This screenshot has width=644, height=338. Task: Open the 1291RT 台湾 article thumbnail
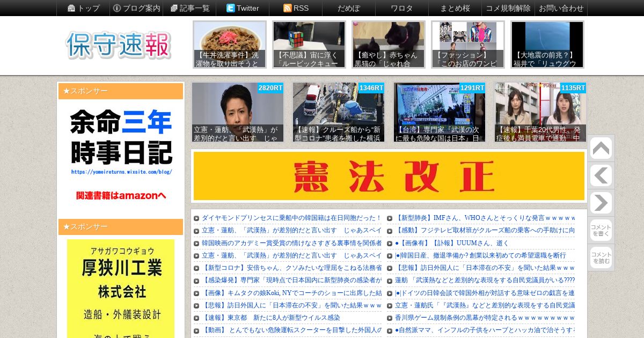click(x=440, y=112)
